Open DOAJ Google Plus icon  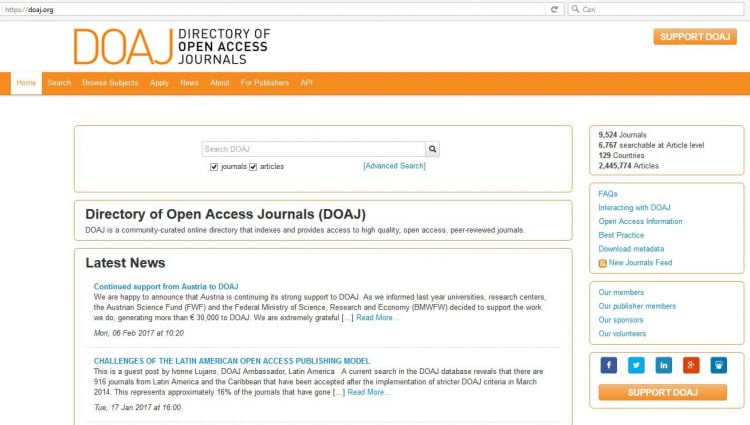[x=691, y=365]
